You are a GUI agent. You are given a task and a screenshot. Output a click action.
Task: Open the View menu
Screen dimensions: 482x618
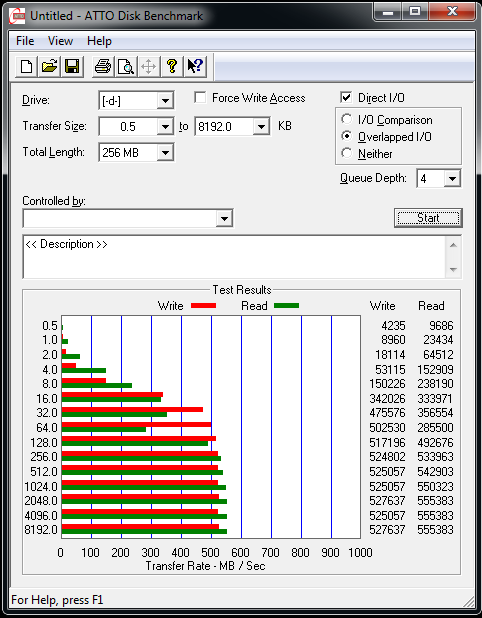[60, 41]
